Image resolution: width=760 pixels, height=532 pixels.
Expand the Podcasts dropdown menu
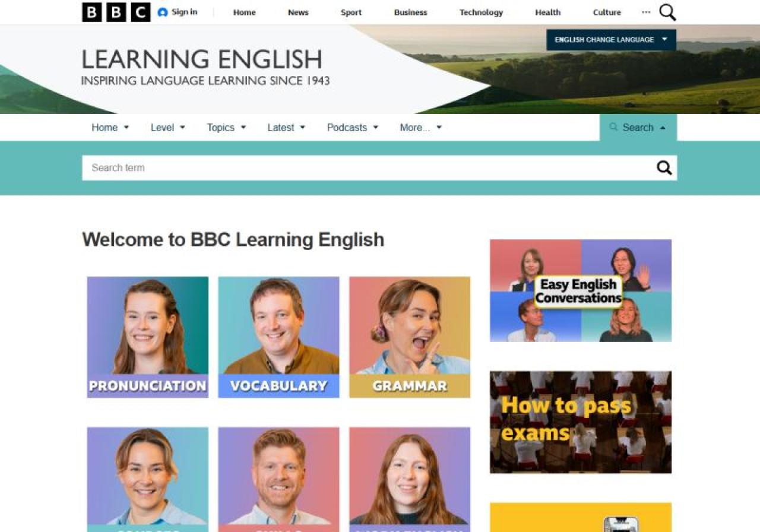point(353,128)
